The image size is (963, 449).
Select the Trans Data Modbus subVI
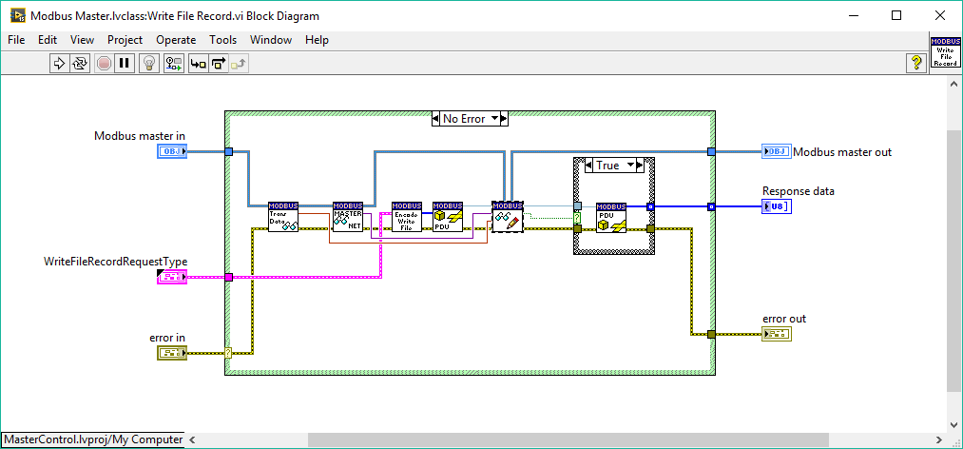tap(283, 216)
